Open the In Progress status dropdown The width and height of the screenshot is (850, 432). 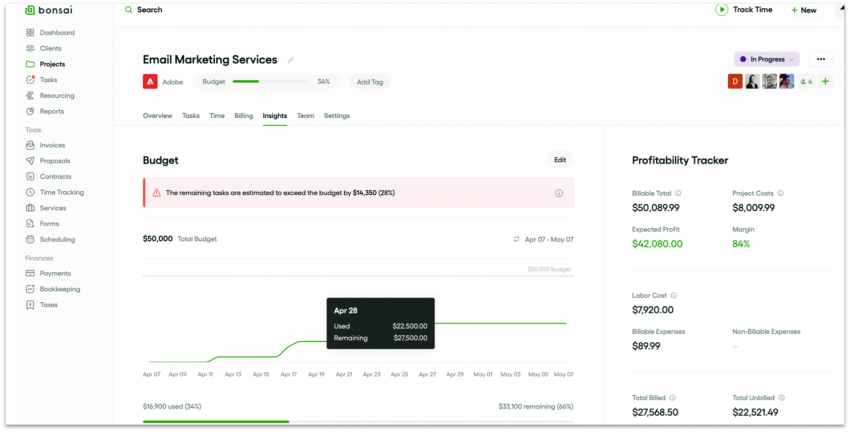(x=766, y=59)
